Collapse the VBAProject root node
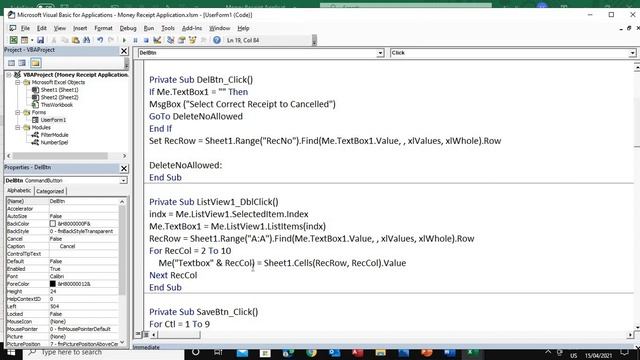The image size is (640, 360). click(x=9, y=75)
